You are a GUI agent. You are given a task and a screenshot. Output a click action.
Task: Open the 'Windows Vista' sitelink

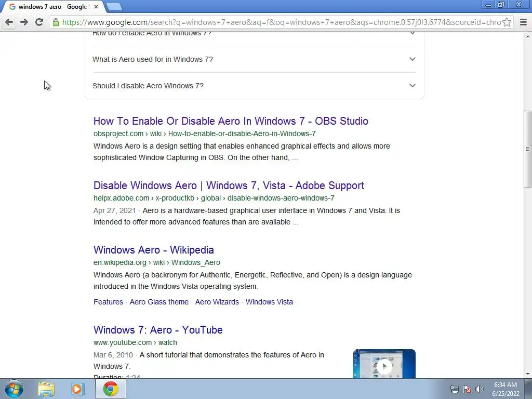[269, 302]
